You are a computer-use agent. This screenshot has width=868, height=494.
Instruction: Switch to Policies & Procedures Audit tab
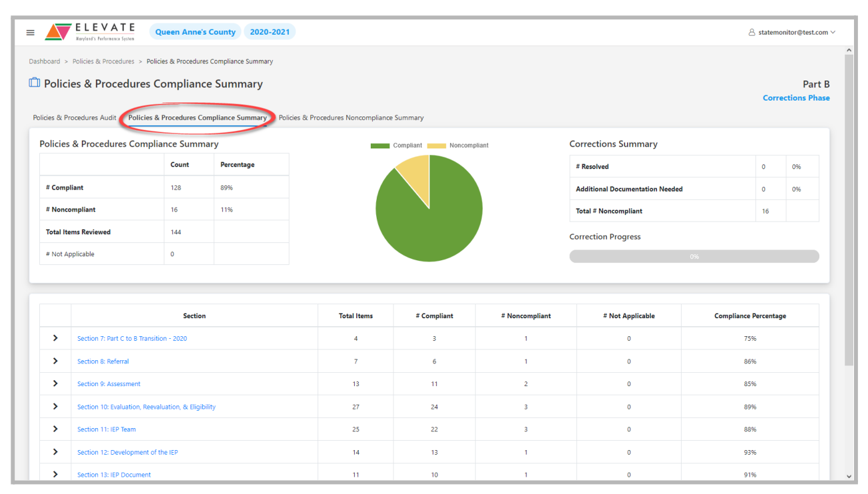[x=75, y=118]
